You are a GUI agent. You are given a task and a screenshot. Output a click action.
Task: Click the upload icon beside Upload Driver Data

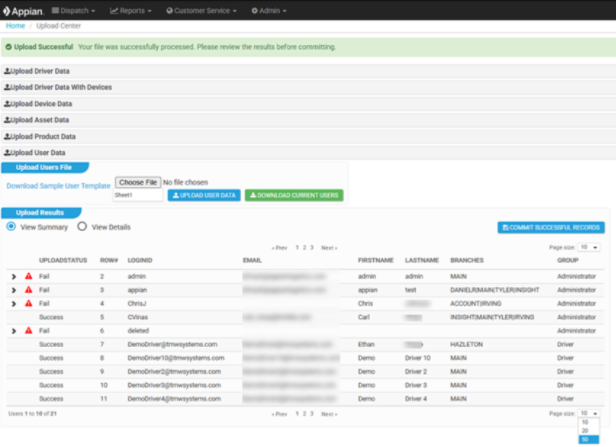[7, 72]
